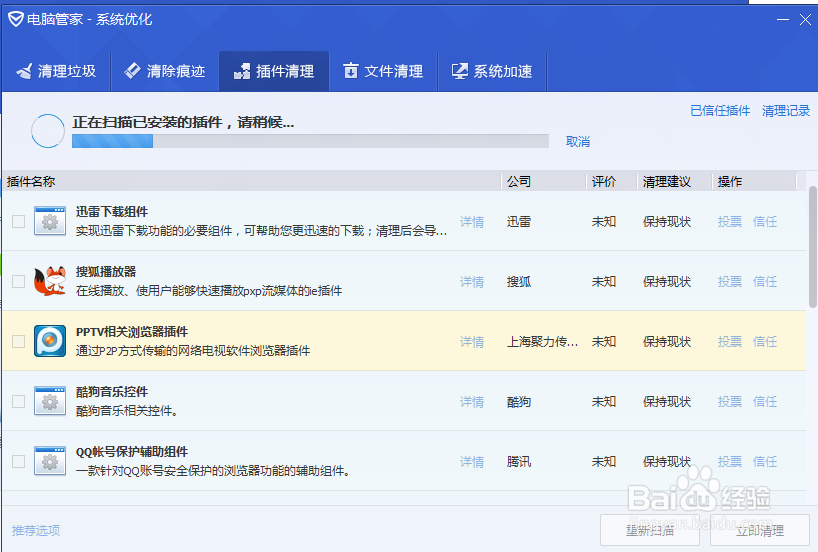Screen dimensions: 818x552
Task: Open the 系统加速 tab
Action: [492, 71]
